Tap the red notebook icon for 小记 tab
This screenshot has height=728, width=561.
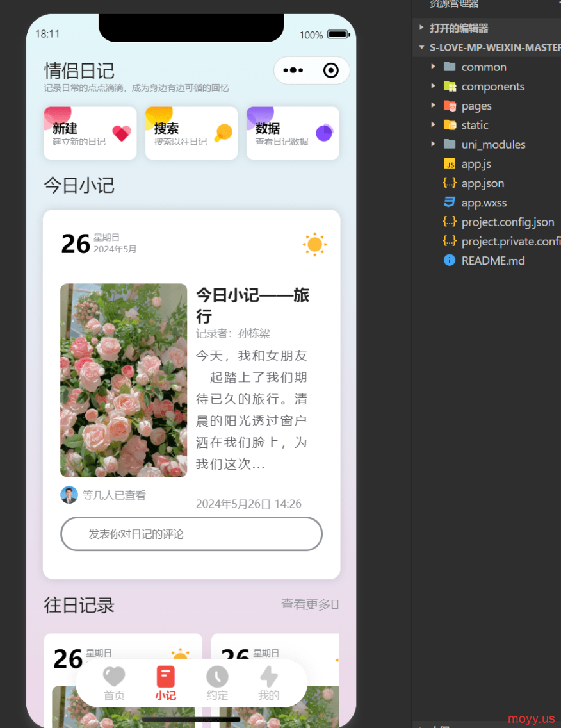pos(166,677)
